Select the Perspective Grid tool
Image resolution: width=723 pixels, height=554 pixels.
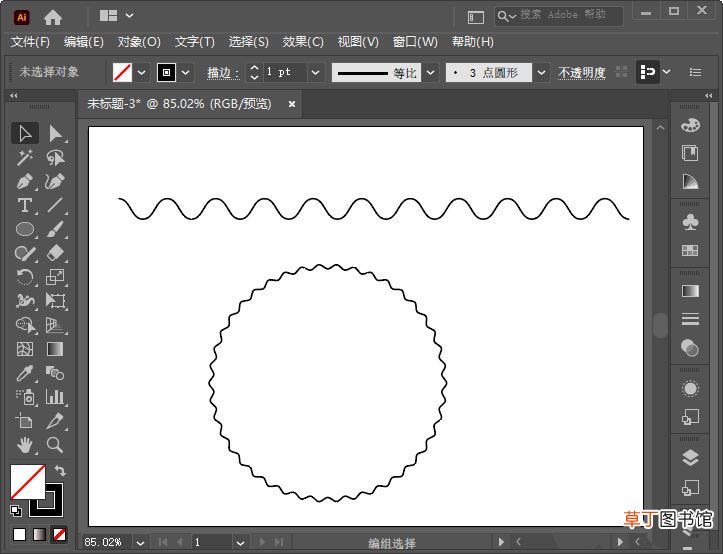click(x=55, y=325)
